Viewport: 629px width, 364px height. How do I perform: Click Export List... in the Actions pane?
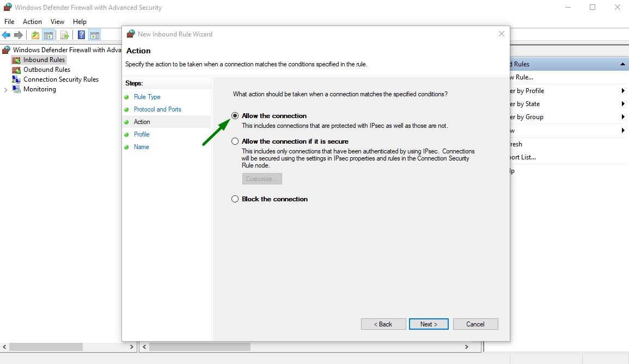pos(523,157)
